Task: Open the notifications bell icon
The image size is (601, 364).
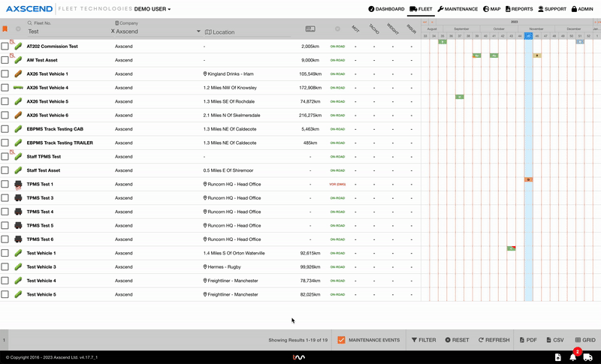Action: point(572,356)
